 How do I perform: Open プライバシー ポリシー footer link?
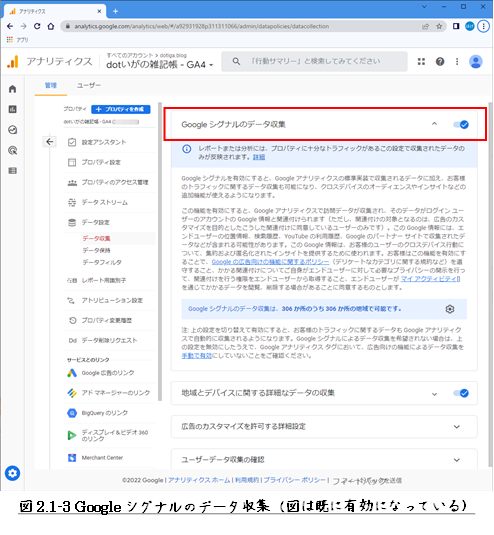[294, 480]
